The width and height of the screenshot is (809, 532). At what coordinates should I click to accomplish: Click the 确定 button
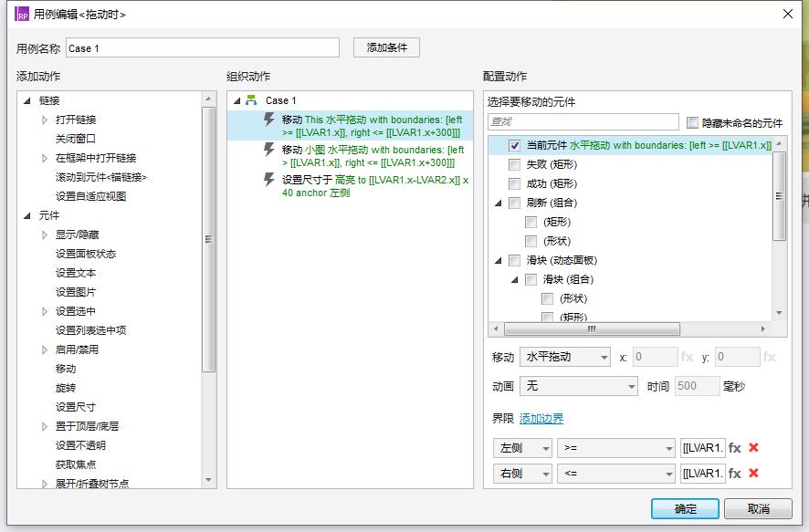tap(685, 509)
